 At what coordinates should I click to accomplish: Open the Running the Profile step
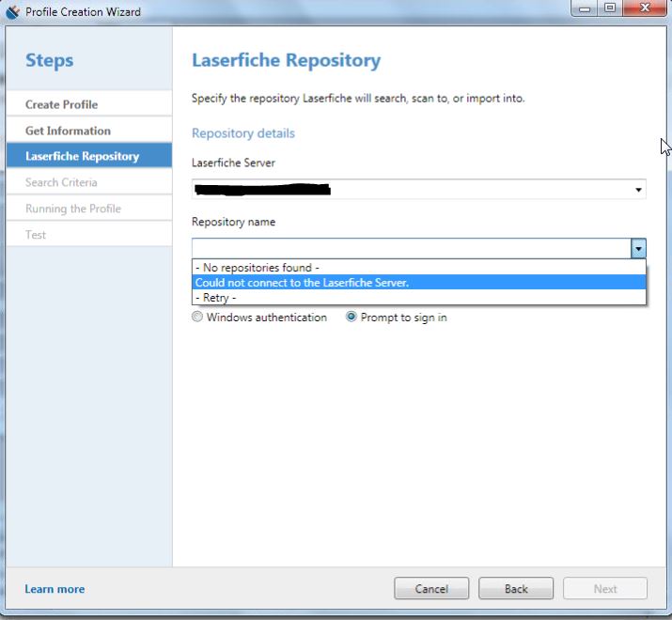[89, 209]
